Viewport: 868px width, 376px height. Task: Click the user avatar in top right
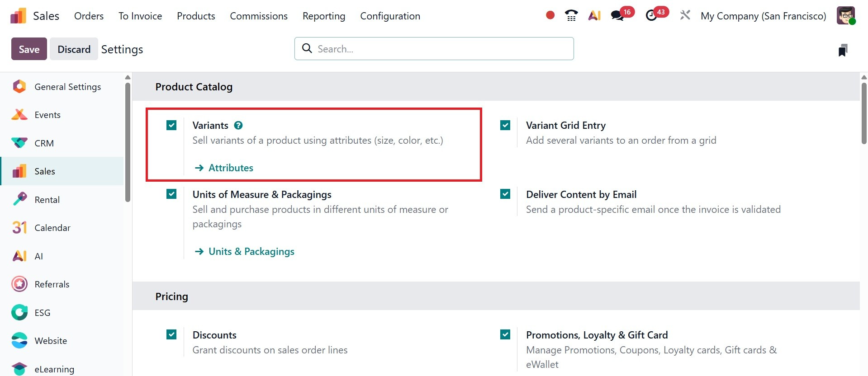pyautogui.click(x=845, y=16)
